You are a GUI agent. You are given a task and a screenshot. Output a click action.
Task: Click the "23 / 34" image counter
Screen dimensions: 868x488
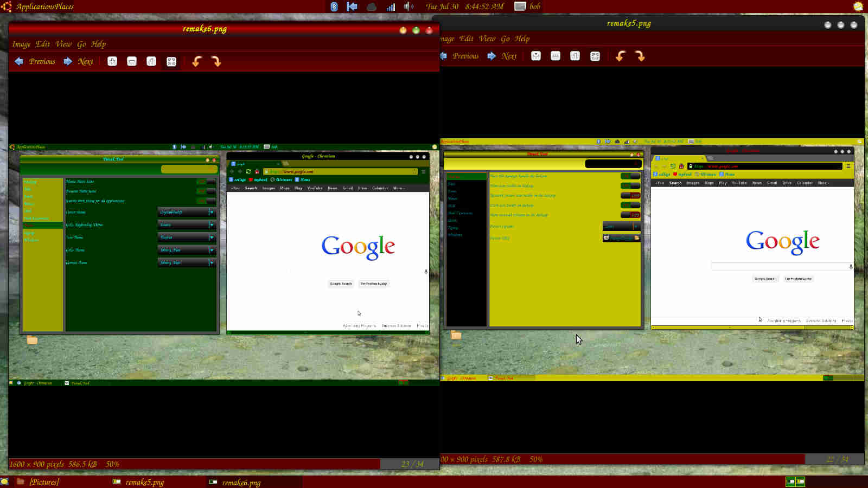pos(413,464)
